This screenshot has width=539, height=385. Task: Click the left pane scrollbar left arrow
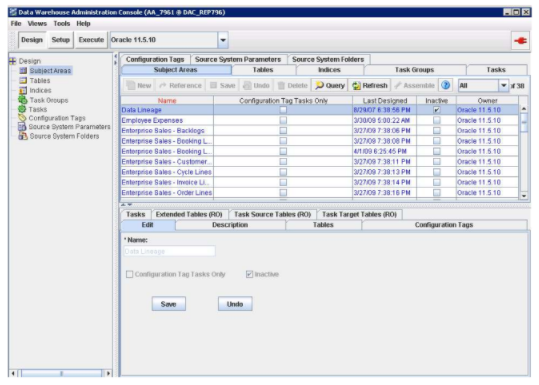point(13,373)
